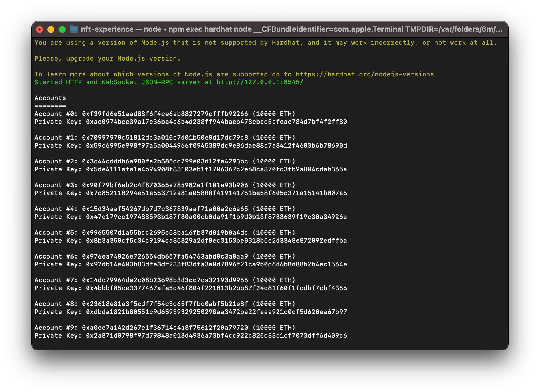Click the Node.js unsupported version warning line

[x=266, y=43]
